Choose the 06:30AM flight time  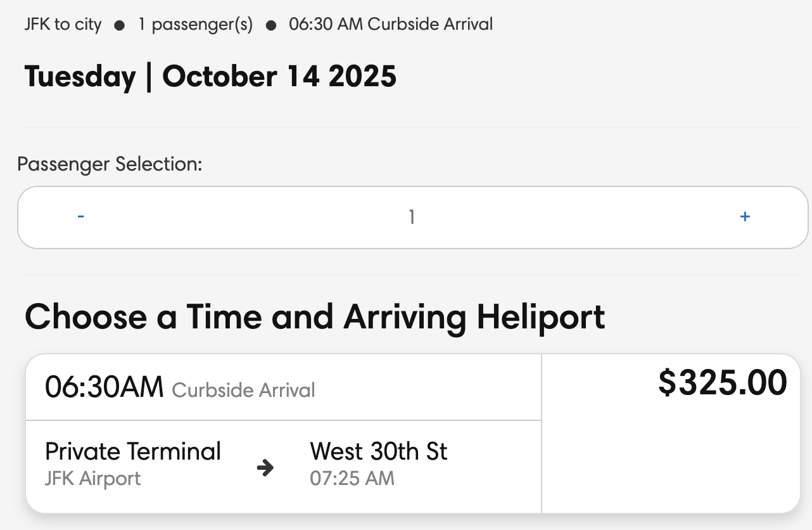pyautogui.click(x=104, y=387)
